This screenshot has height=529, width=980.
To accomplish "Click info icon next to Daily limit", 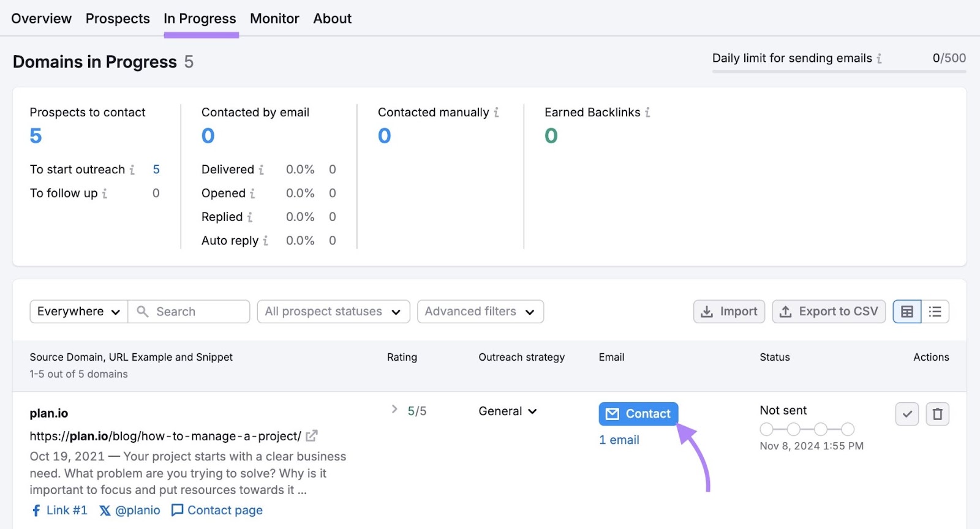I will point(879,59).
